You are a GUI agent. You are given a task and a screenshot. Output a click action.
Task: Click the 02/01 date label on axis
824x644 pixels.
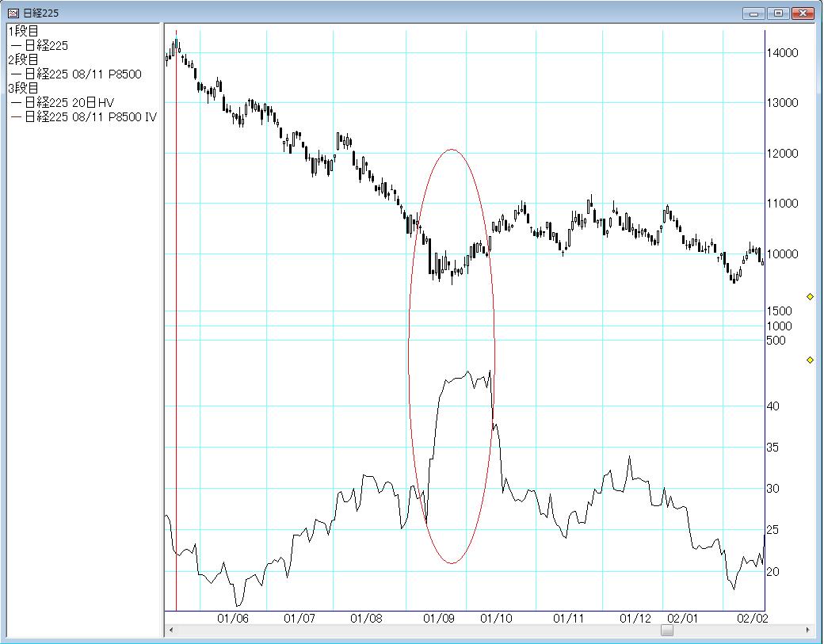click(682, 618)
